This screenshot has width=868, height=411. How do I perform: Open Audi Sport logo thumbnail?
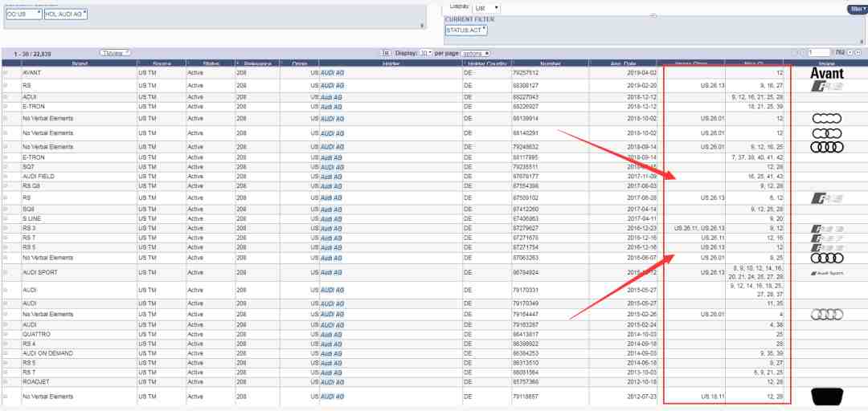(x=826, y=273)
